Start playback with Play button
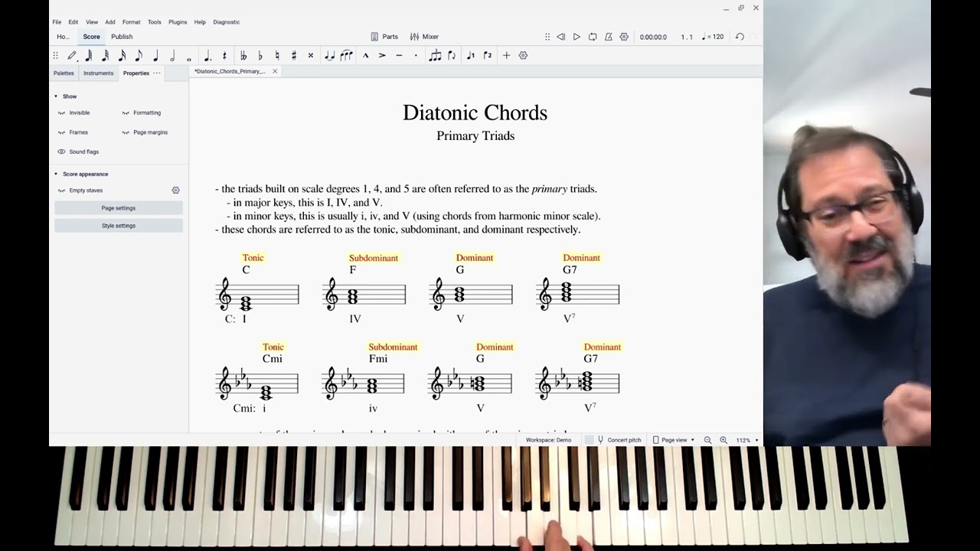The image size is (980, 551). pos(577,37)
